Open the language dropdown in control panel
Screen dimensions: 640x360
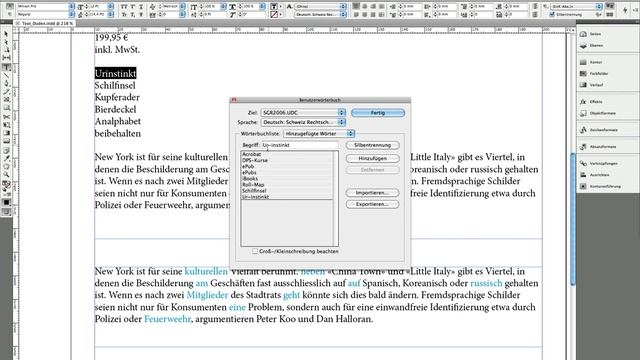tap(320, 15)
